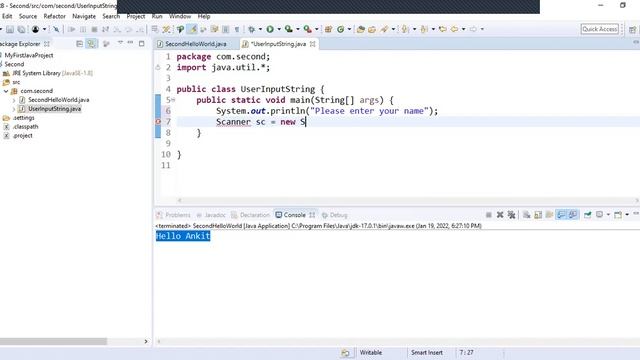Click the Collapse All icon in Package Explorer
Viewport: 640px width, 360px height.
(x=80, y=44)
